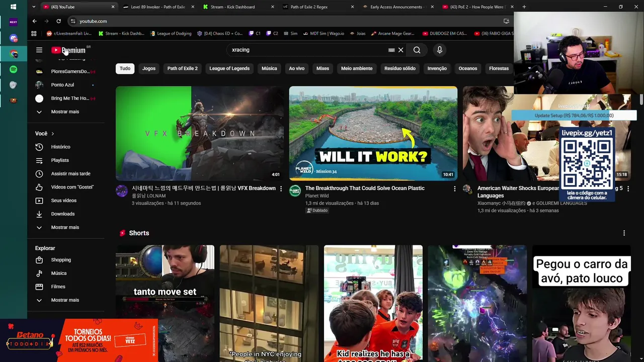Open The Breakthrough That Could Solve Ocean Plastic title
The width and height of the screenshot is (644, 362).
(x=365, y=188)
